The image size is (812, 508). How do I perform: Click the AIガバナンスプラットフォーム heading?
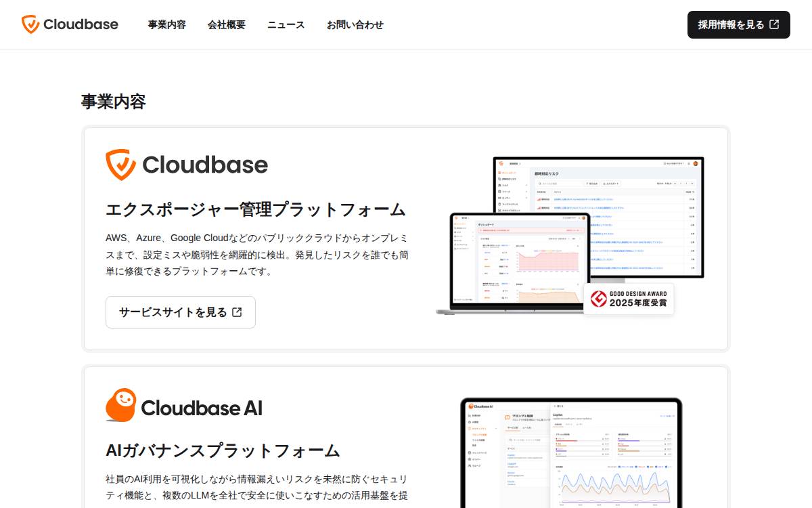(x=223, y=450)
